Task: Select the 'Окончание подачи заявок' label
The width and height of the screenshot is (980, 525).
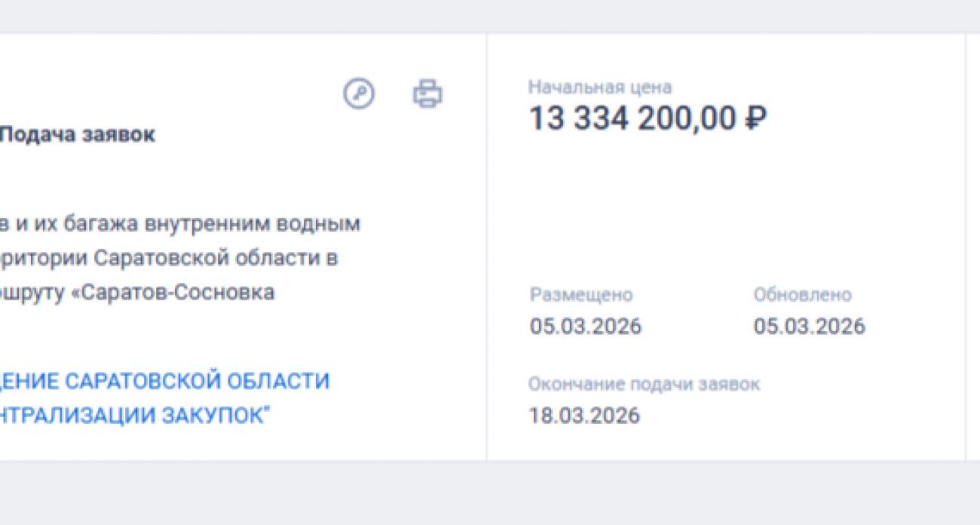Action: (645, 384)
